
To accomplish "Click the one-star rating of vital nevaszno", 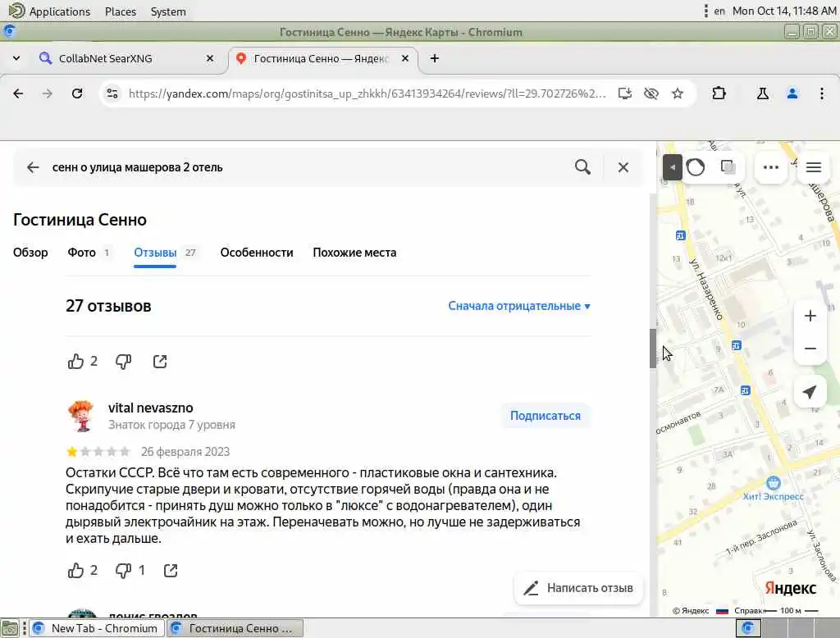I will pyautogui.click(x=72, y=452).
